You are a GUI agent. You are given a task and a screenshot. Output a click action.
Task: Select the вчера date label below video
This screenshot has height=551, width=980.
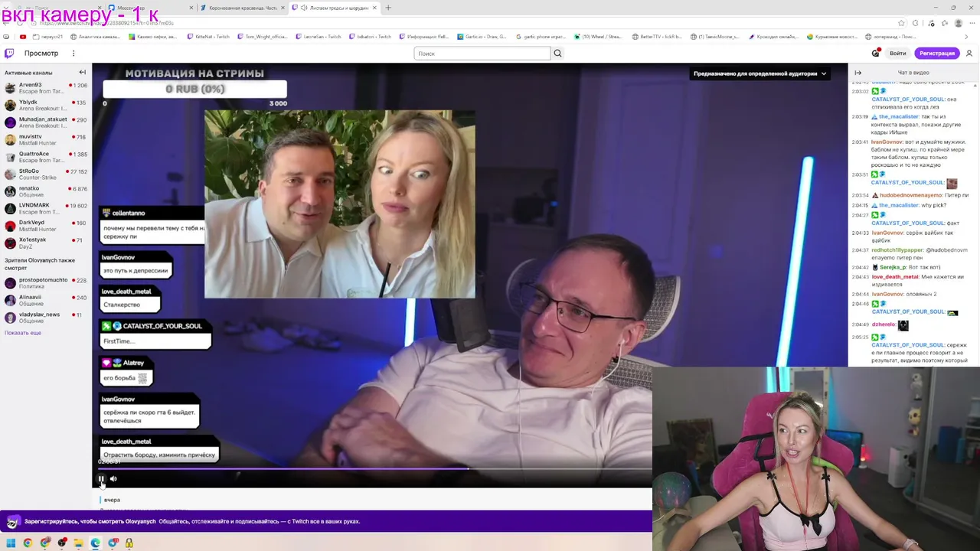pyautogui.click(x=112, y=500)
